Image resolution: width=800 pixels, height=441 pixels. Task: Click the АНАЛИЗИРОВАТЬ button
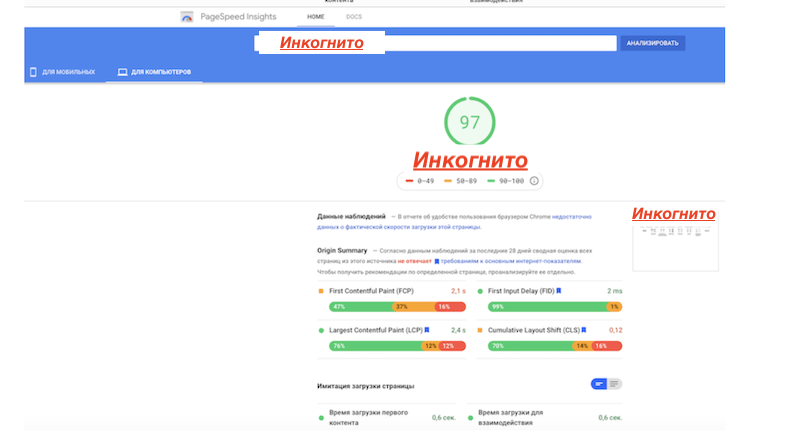pyautogui.click(x=653, y=43)
